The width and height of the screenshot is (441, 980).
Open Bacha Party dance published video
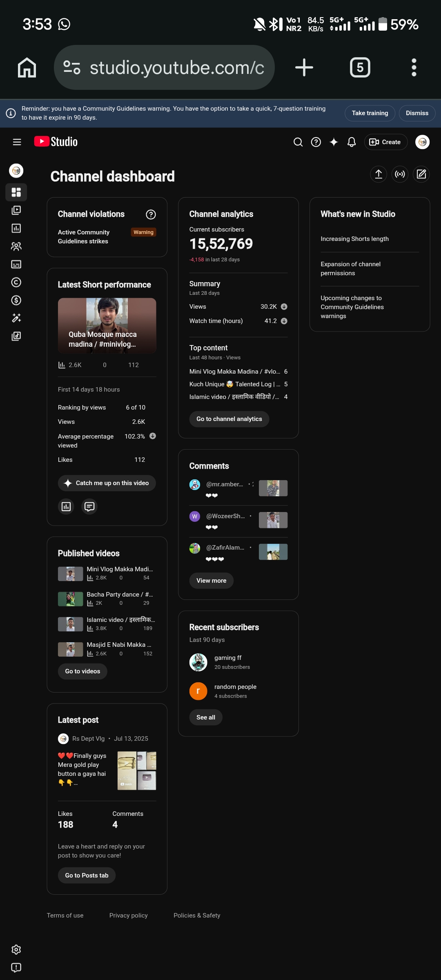107,599
